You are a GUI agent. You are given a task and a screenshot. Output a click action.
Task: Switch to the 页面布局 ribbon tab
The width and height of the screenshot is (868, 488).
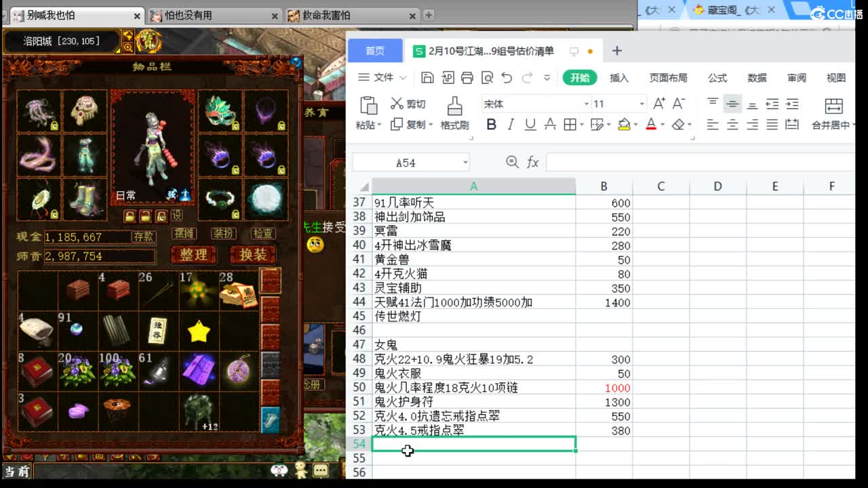pyautogui.click(x=668, y=78)
